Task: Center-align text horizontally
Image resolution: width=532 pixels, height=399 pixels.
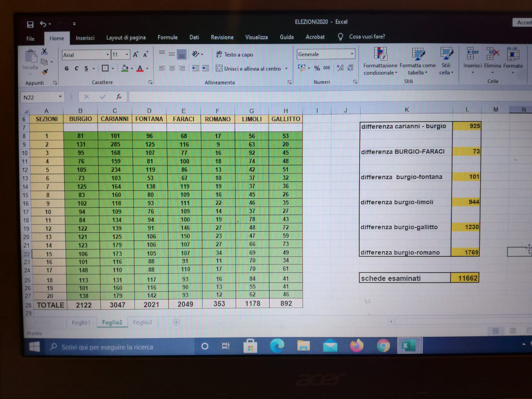Action: [x=172, y=68]
